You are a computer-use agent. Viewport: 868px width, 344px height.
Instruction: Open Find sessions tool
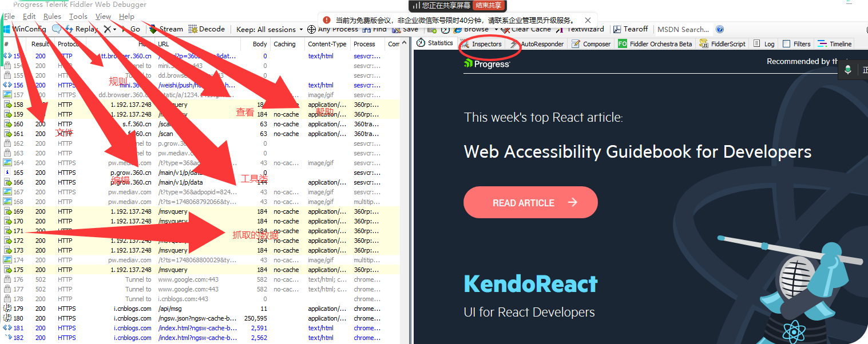[375, 29]
